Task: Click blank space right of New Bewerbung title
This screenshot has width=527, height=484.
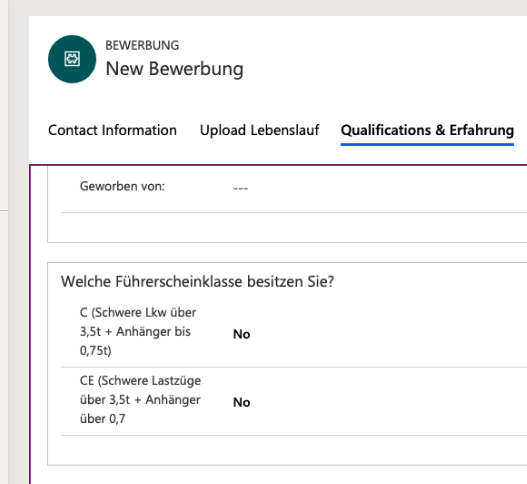Action: (x=387, y=69)
